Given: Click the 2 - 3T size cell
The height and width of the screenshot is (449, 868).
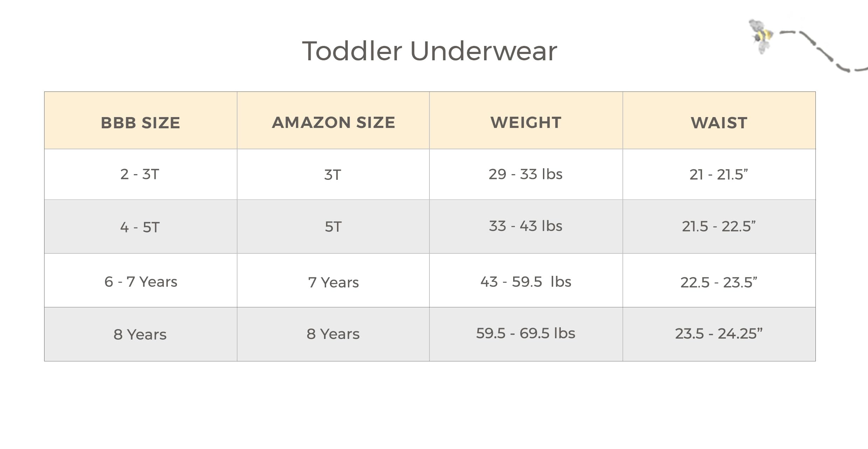Looking at the screenshot, I should click(x=140, y=175).
